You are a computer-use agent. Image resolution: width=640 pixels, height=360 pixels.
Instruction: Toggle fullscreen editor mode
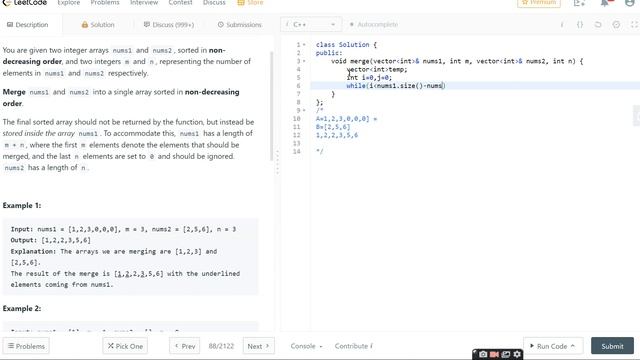click(634, 24)
